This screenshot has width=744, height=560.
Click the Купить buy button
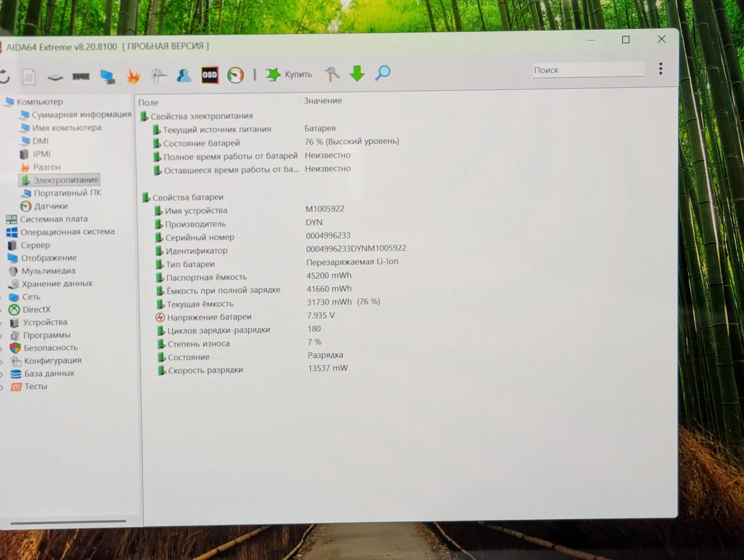point(289,74)
